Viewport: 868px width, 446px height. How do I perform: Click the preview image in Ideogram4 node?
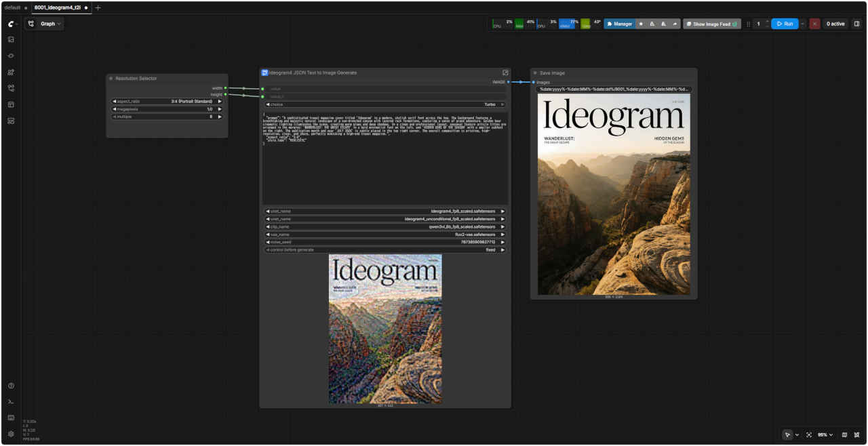click(385, 329)
